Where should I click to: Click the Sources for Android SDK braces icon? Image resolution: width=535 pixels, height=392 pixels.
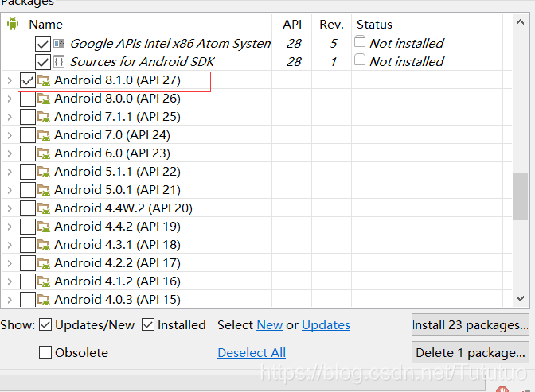click(x=59, y=62)
